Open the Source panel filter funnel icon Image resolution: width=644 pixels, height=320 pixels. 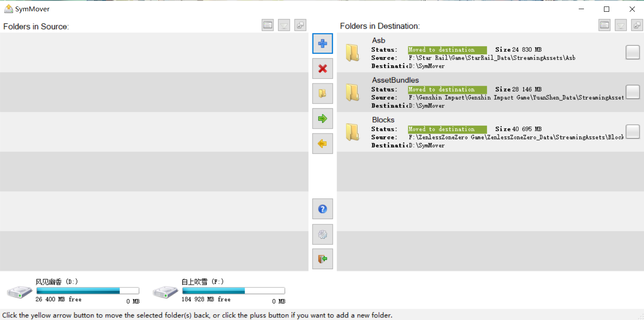point(284,25)
